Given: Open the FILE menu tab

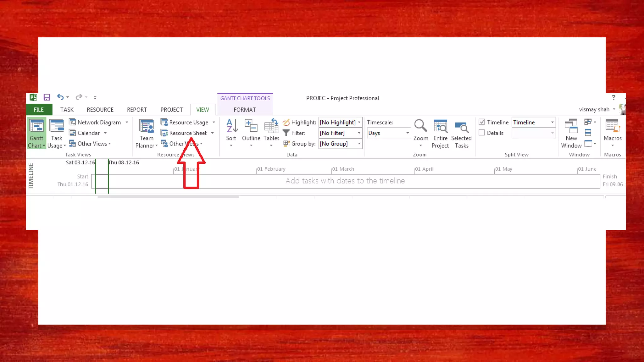Looking at the screenshot, I should click(x=39, y=110).
